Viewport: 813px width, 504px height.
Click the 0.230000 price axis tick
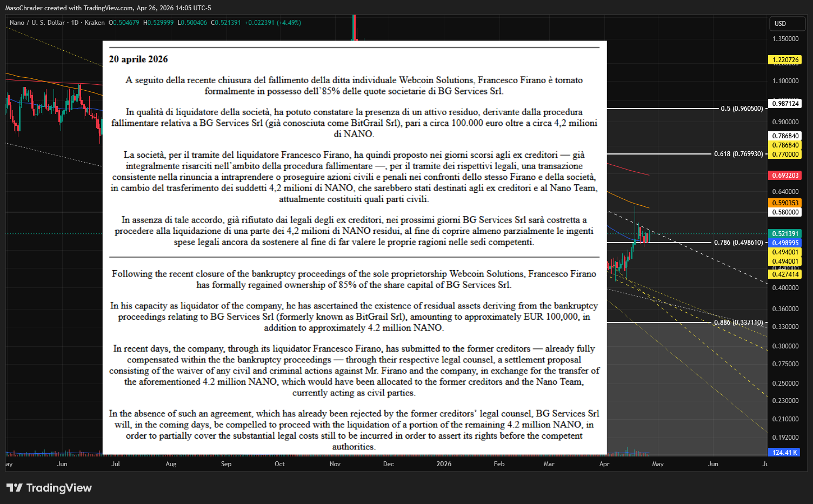785,401
